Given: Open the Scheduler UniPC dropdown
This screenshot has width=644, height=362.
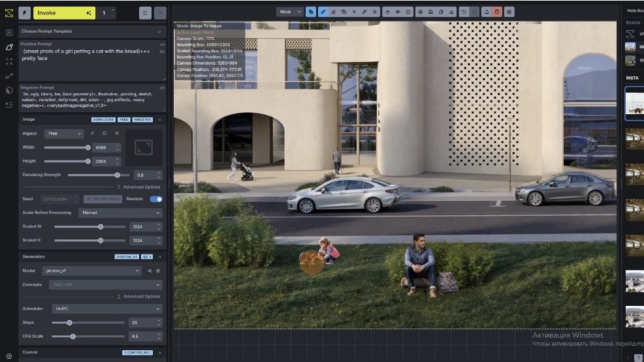Looking at the screenshot, I should [106, 309].
